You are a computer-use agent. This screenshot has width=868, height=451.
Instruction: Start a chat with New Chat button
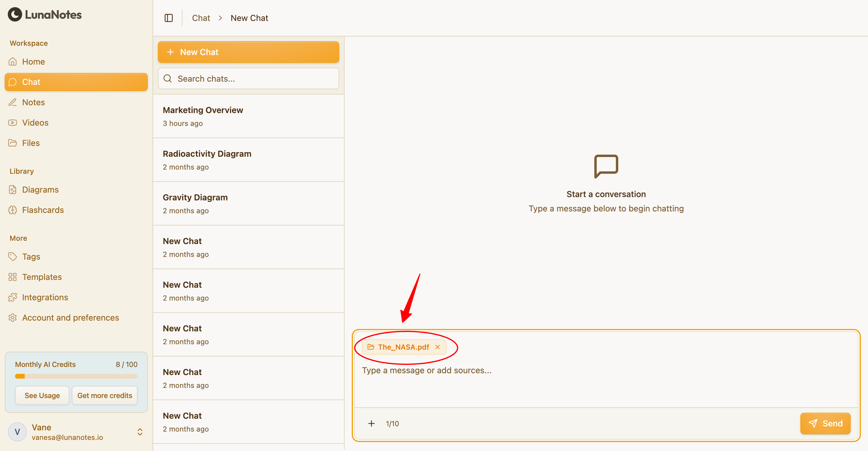coord(248,52)
